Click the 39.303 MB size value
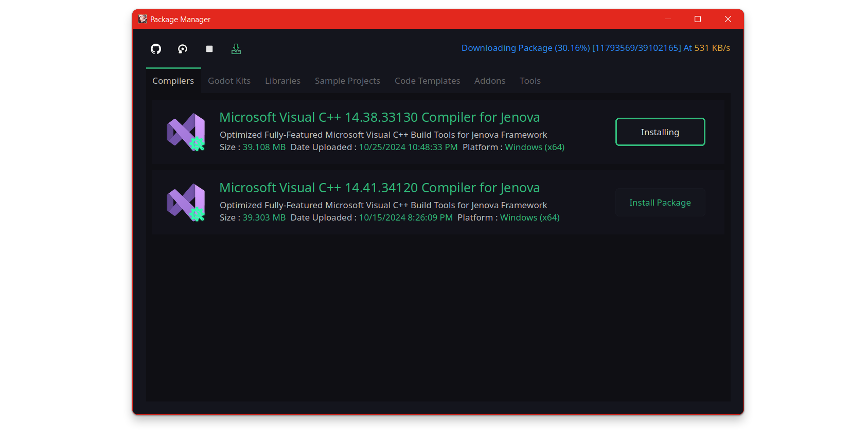 click(264, 217)
